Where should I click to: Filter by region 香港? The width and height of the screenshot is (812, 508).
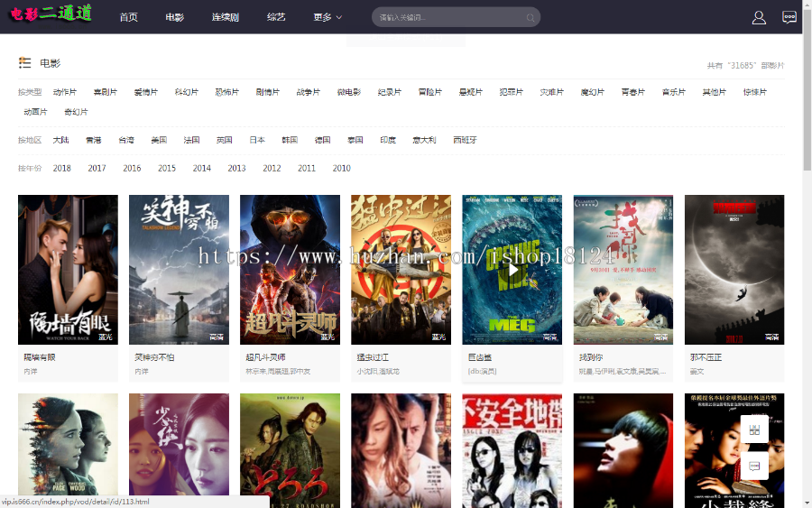pos(94,141)
